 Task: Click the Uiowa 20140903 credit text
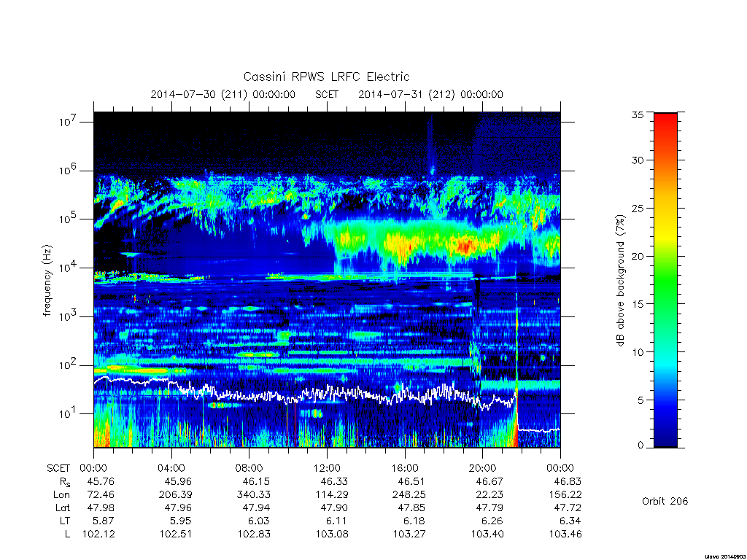pyautogui.click(x=724, y=556)
